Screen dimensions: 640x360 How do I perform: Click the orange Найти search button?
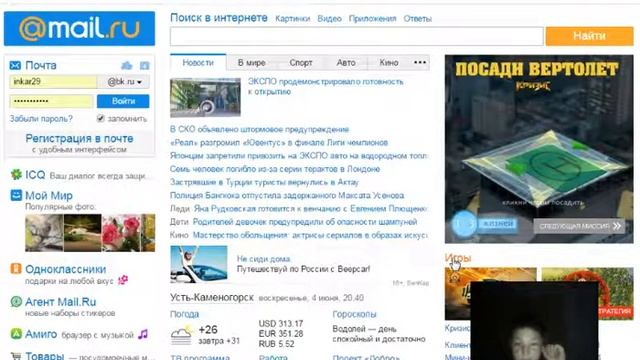589,36
